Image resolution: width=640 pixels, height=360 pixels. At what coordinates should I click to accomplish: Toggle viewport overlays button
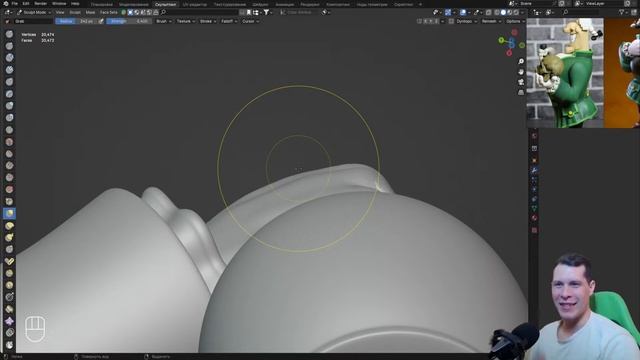tap(462, 12)
